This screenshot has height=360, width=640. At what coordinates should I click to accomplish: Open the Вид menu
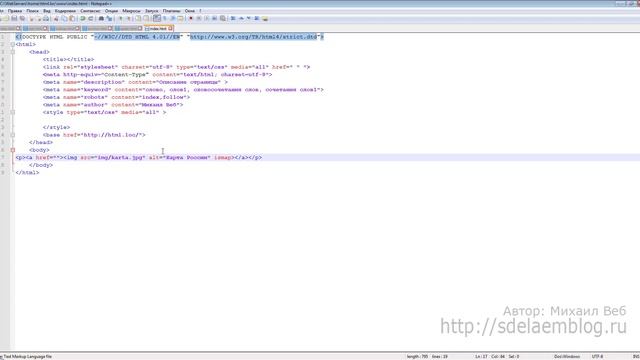[47, 11]
